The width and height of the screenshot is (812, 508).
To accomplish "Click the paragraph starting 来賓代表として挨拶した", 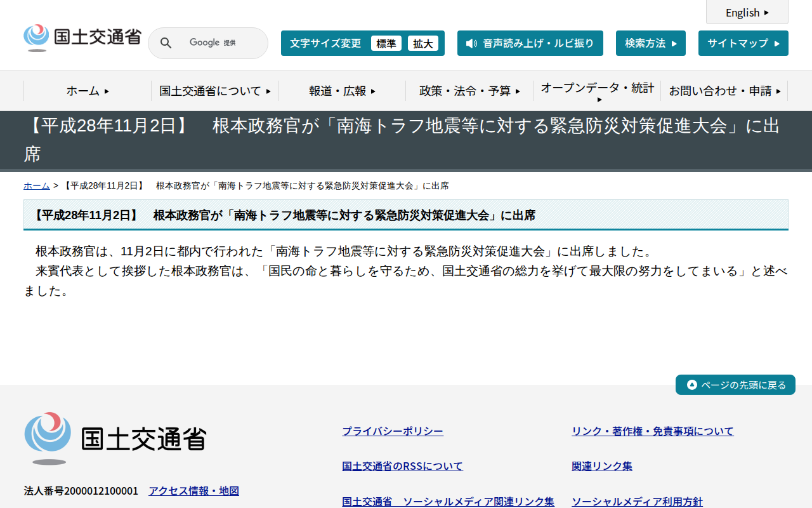I will 406,281.
